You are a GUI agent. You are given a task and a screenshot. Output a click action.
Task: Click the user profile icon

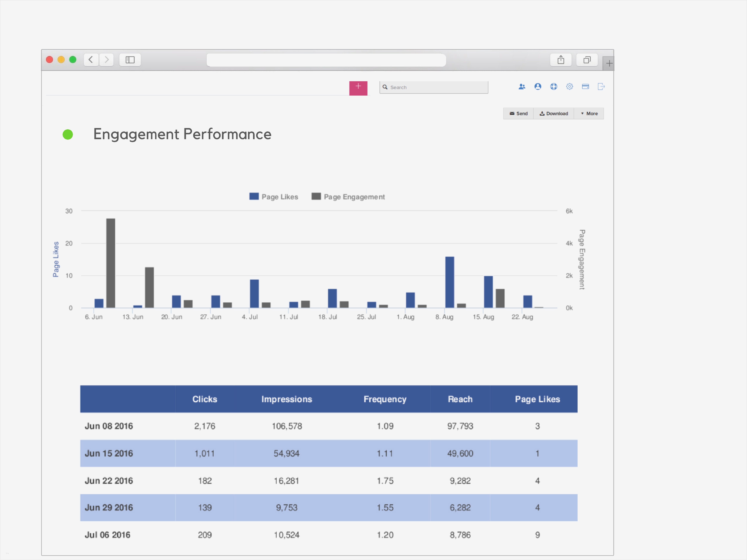click(538, 87)
